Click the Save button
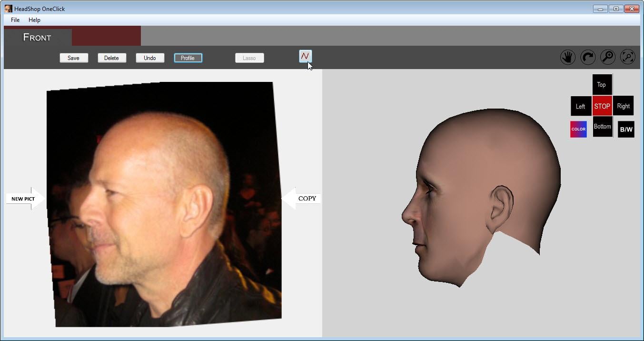The image size is (644, 341). [x=74, y=58]
